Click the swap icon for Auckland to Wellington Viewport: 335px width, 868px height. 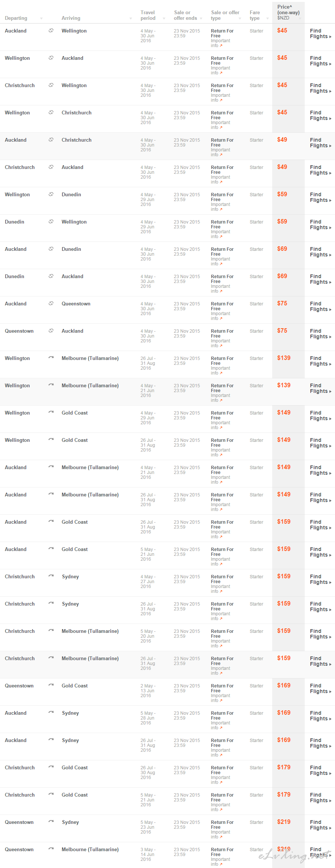51,31
